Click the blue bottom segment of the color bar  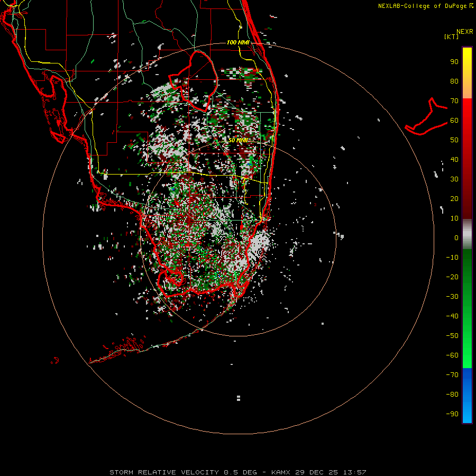pyautogui.click(x=467, y=396)
